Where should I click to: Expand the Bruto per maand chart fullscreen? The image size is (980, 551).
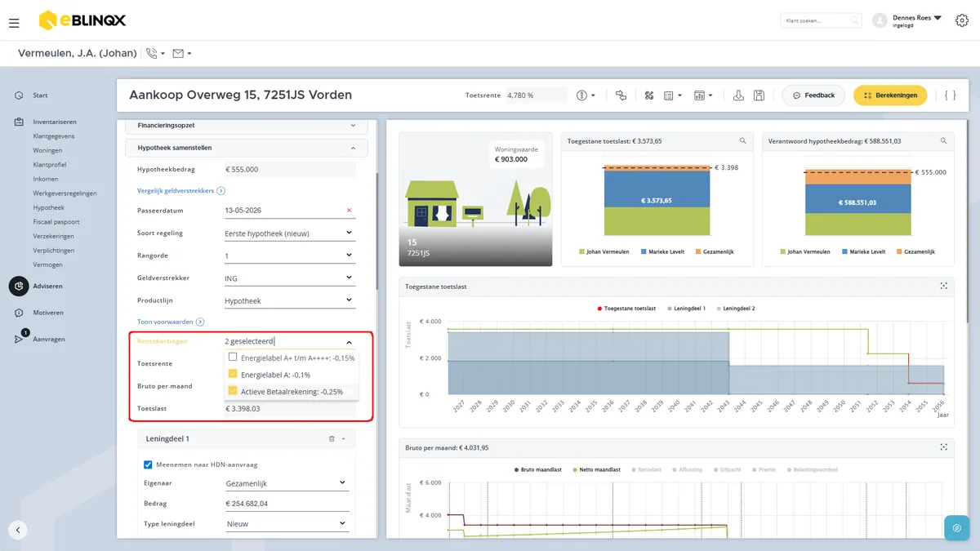click(x=943, y=447)
